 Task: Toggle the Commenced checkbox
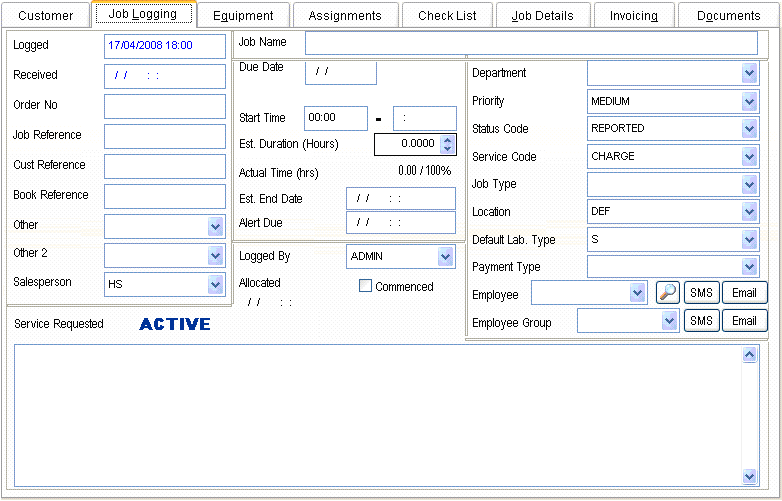tap(366, 286)
